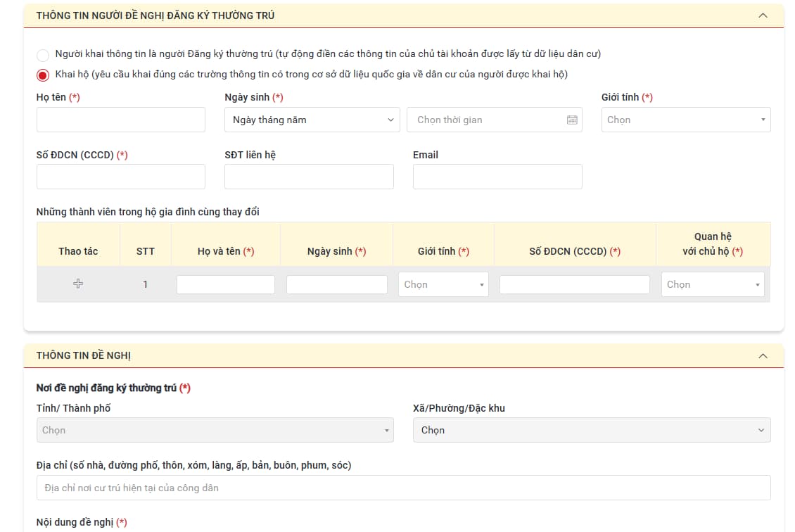Focus the applicant 'Số ĐDCN (CCCD)' field
The width and height of the screenshot is (795, 532).
click(x=121, y=177)
